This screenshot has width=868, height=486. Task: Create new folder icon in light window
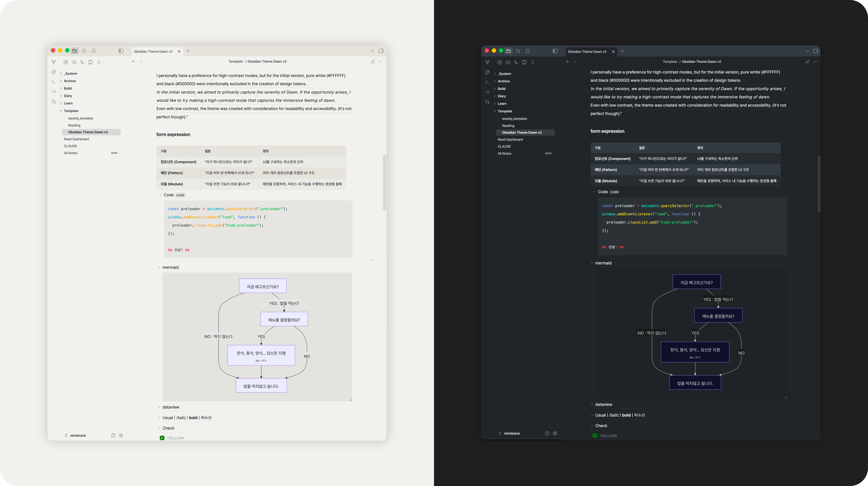tap(74, 62)
